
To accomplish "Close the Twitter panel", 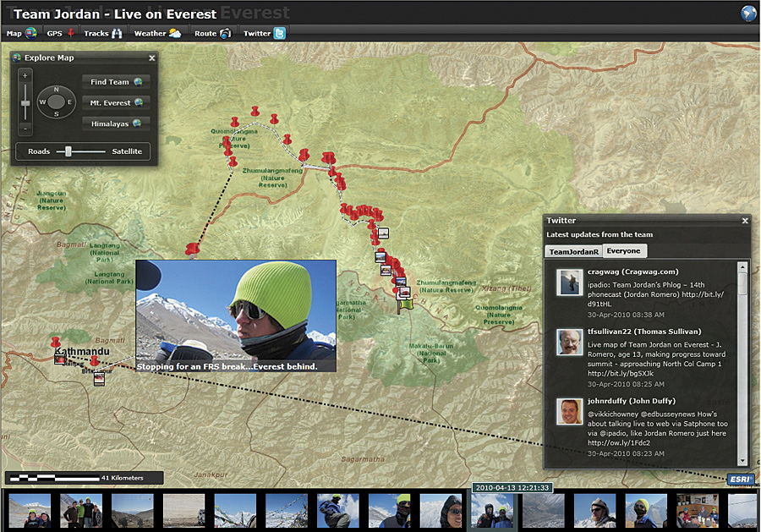I will point(745,221).
